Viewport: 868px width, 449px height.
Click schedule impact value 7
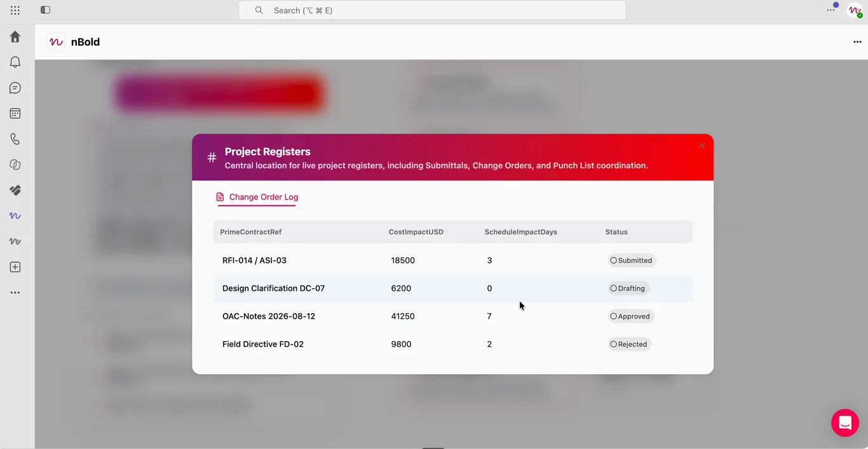(x=489, y=316)
